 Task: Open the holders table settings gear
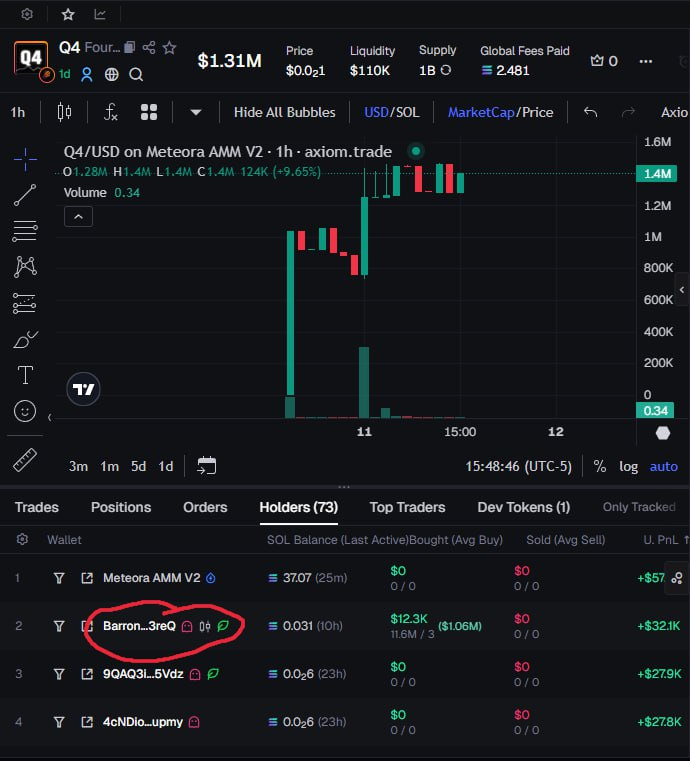click(22, 539)
